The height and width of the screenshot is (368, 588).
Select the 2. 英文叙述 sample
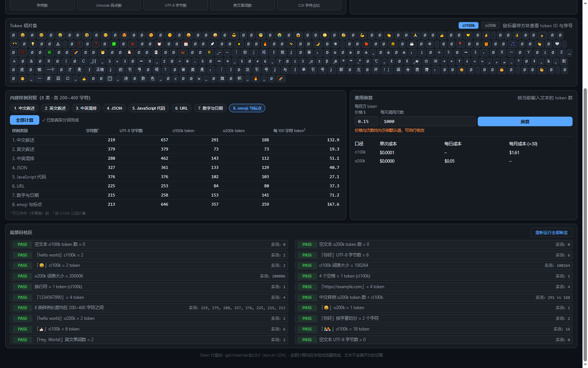click(55, 108)
